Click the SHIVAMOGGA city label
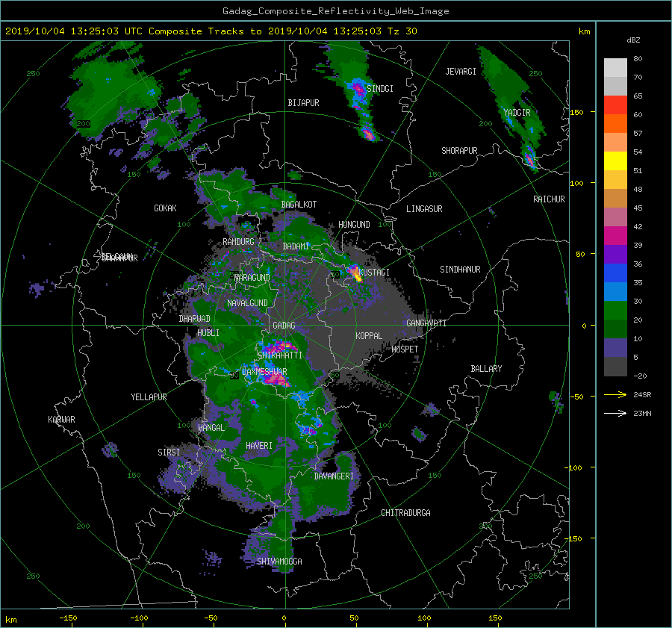672x628 pixels. pyautogui.click(x=279, y=562)
